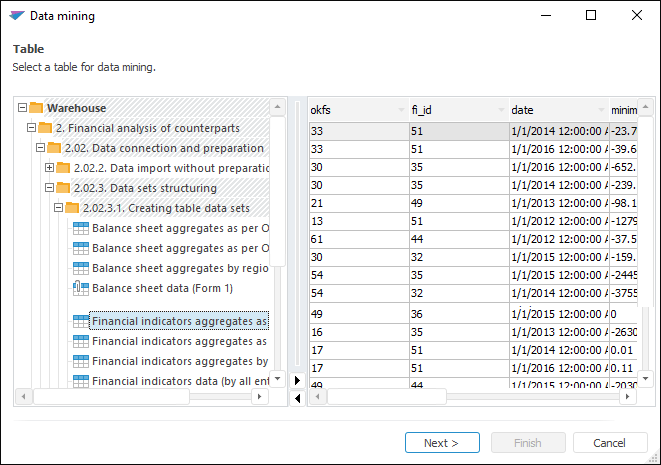Click the Financial indicators data table icon

click(81, 381)
